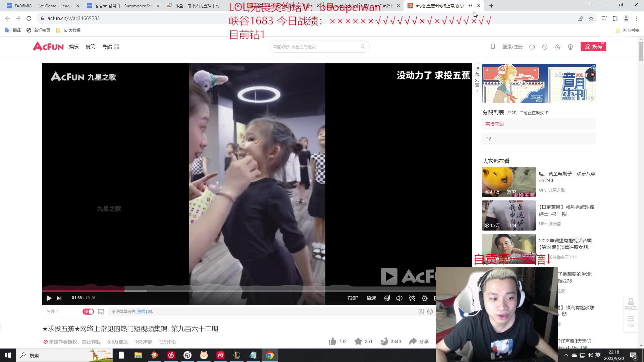Open the 720P quality dropdown

tap(353, 298)
